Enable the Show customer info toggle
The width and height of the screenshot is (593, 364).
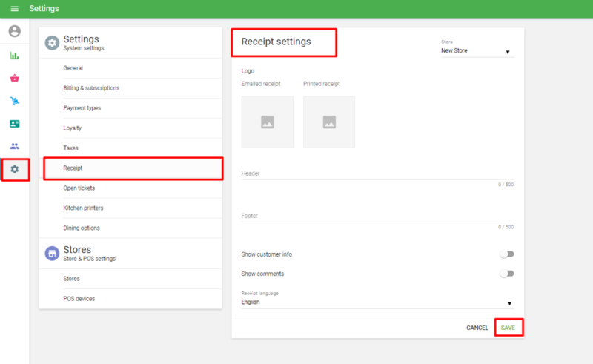[x=506, y=254]
